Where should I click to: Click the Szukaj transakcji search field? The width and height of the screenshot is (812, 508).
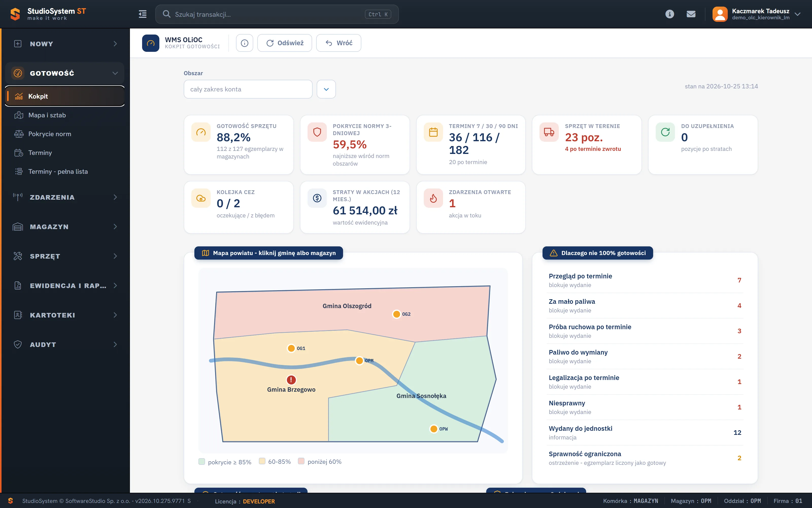[x=277, y=14]
